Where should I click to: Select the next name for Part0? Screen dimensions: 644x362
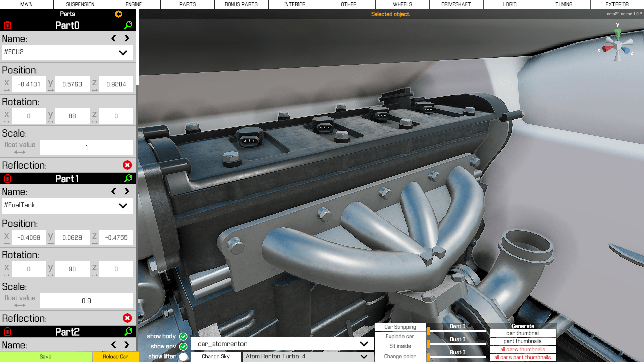pyautogui.click(x=127, y=38)
